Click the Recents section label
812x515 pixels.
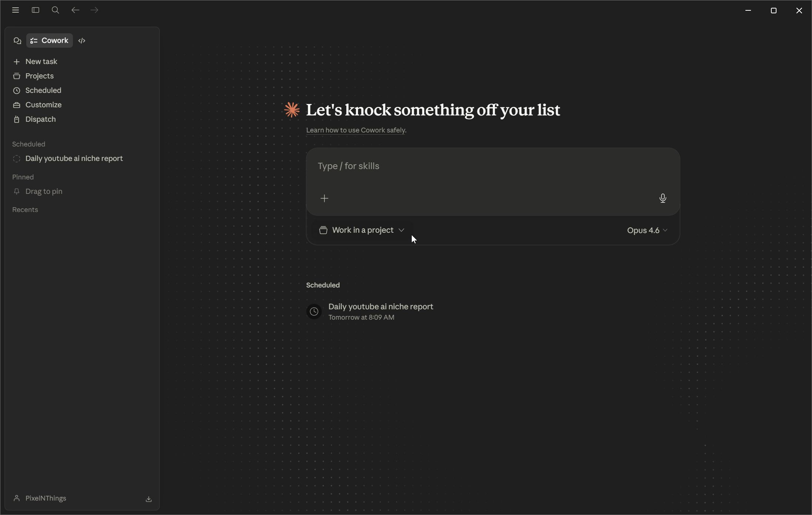(25, 210)
